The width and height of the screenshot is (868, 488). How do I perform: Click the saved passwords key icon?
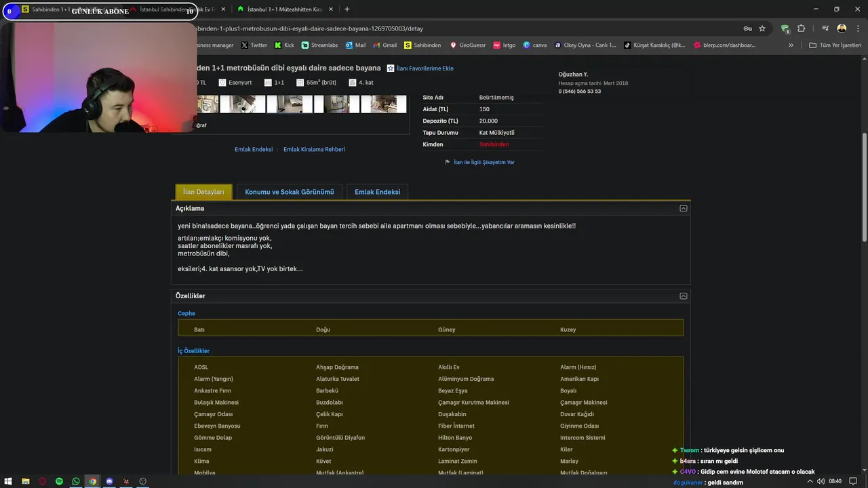(x=747, y=28)
